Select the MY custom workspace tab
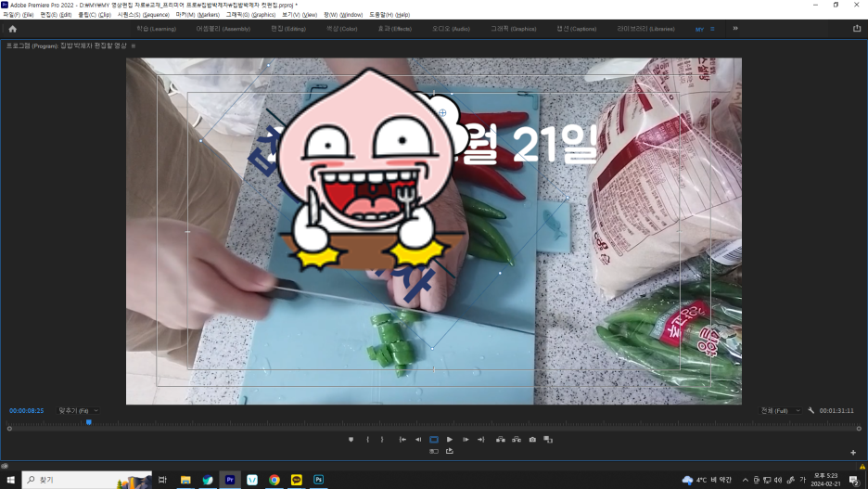Viewport: 868px width, 489px height. point(699,29)
